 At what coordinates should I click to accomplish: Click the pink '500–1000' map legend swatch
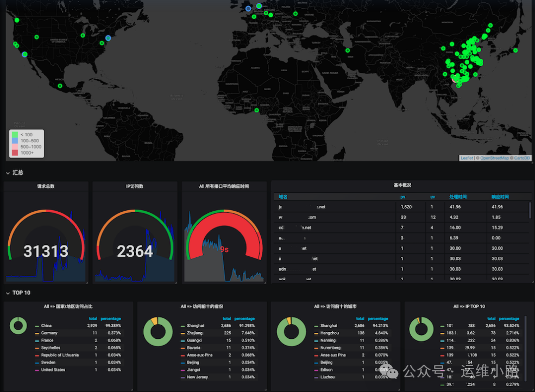coord(15,147)
